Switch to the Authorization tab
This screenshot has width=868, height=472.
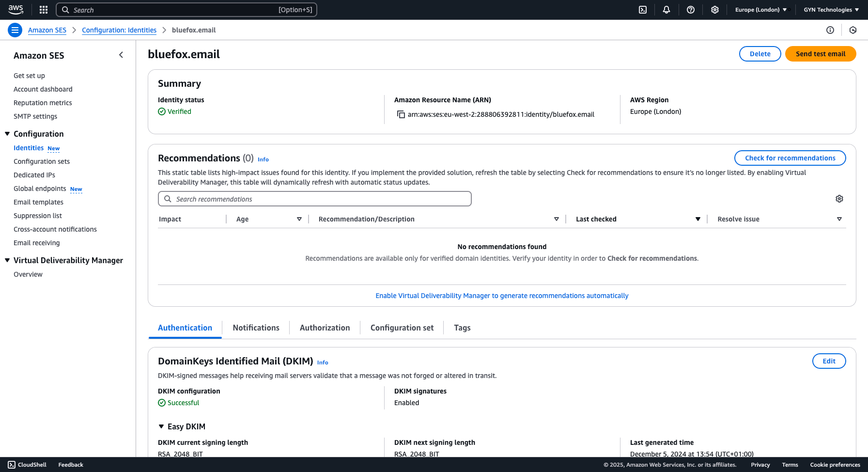[x=325, y=328]
